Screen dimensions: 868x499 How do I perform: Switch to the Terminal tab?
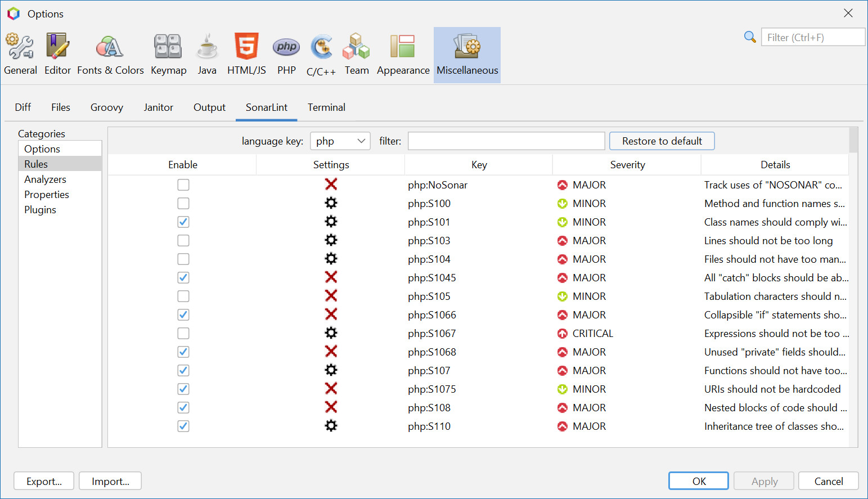pyautogui.click(x=326, y=107)
